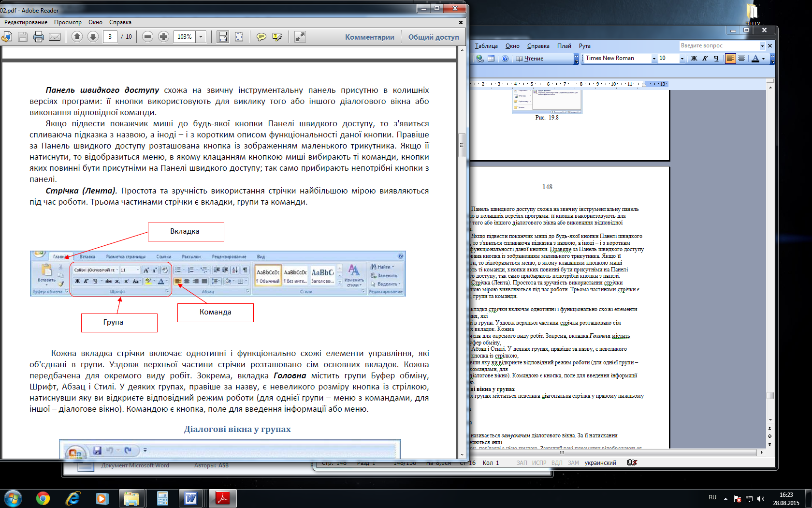The height and width of the screenshot is (508, 812).
Task: Open the Комментарии panel
Action: [x=370, y=37]
